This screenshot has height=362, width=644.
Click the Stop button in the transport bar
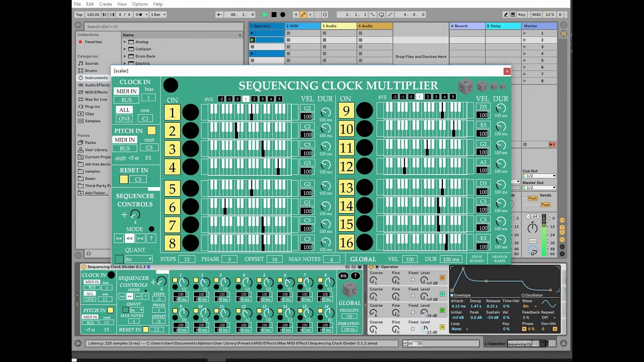(274, 15)
